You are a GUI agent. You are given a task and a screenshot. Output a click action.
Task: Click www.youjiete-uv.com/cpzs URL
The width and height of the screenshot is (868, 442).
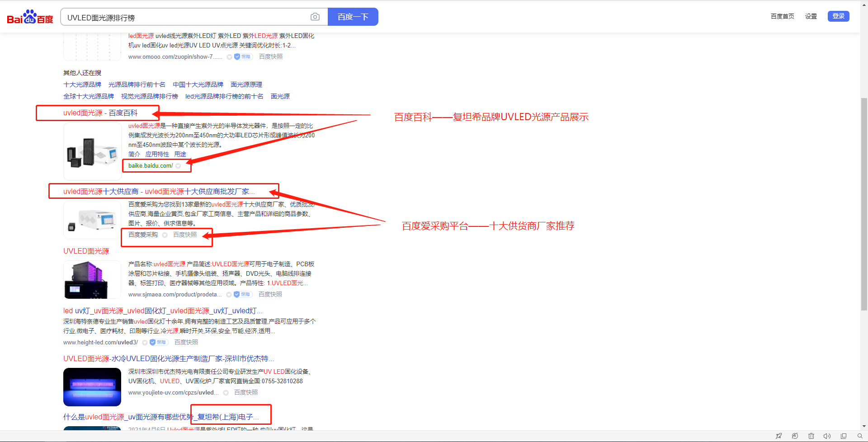click(174, 393)
